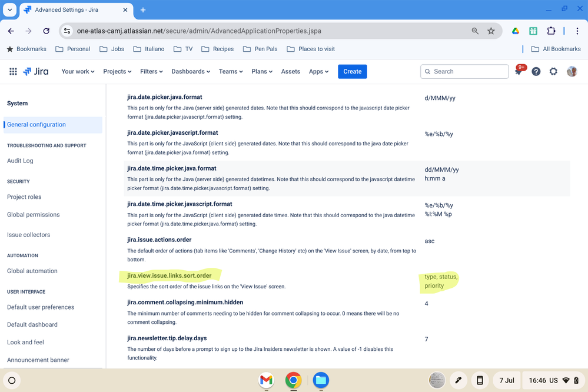
Task: Expand the Your work menu
Action: 78,71
